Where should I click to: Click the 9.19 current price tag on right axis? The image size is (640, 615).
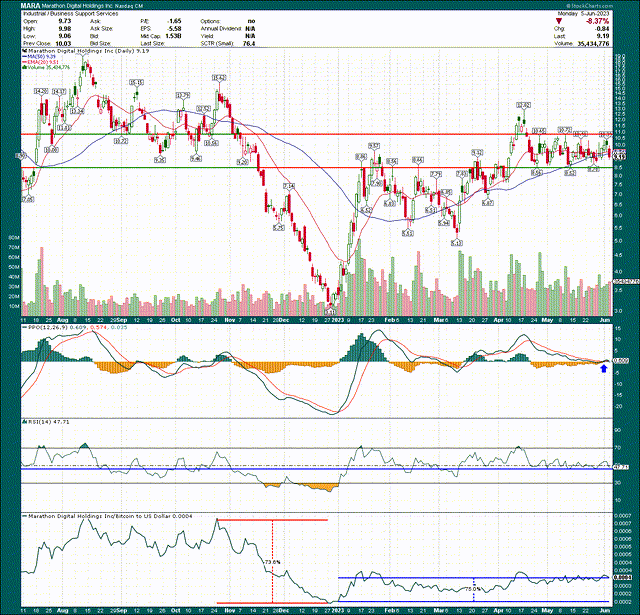(x=619, y=157)
